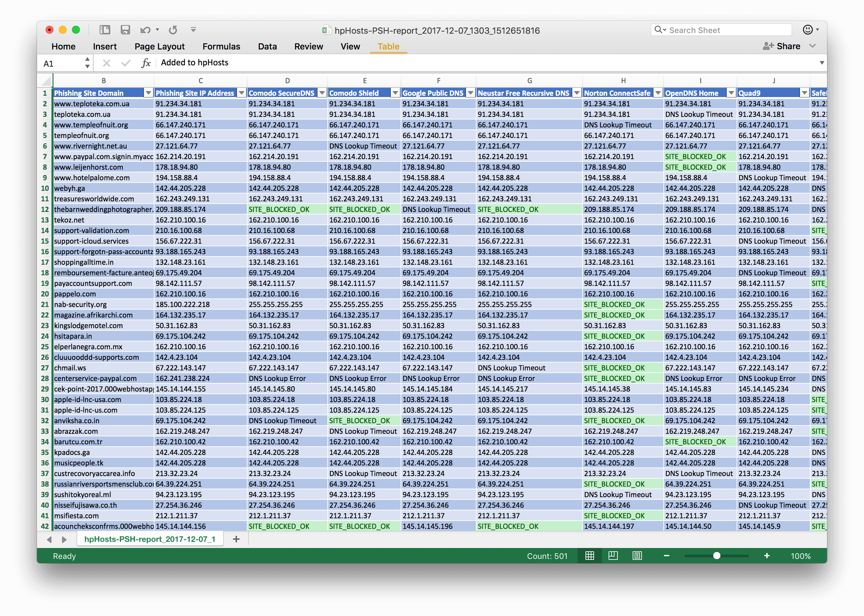Image resolution: width=864 pixels, height=616 pixels.
Task: Click cell www.teploteka.com.ua
Action: [103, 104]
